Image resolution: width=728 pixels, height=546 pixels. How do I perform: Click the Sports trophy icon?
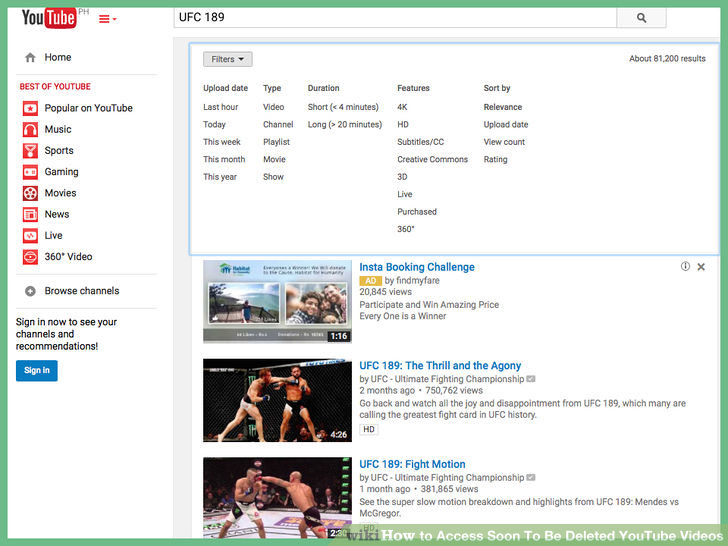coord(30,151)
